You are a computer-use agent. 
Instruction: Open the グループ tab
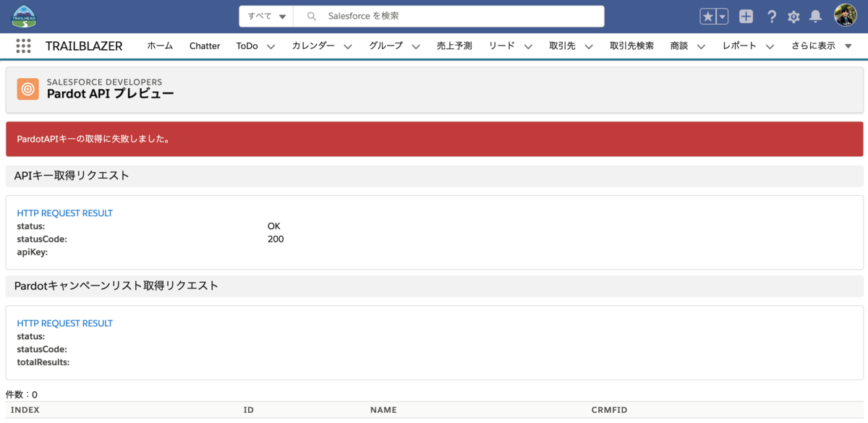click(386, 46)
